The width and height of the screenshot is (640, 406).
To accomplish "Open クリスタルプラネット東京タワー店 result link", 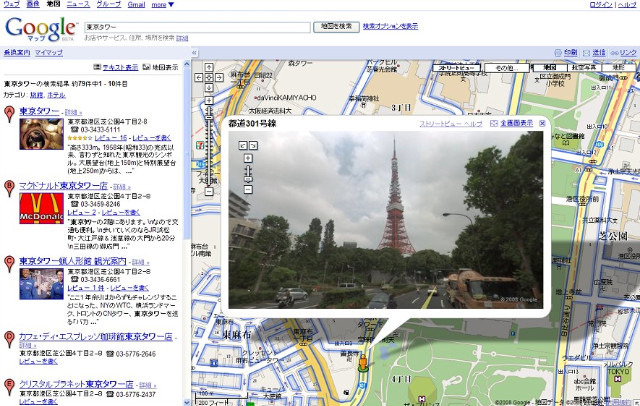I will 76,384.
